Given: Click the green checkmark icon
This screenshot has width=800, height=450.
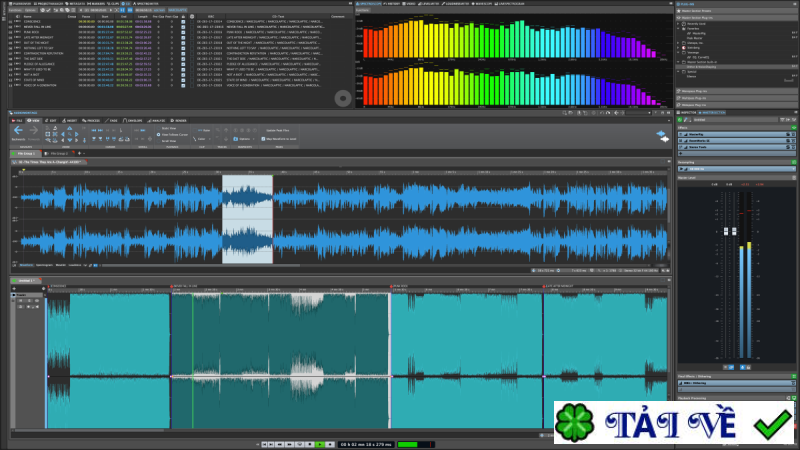Looking at the screenshot, I should pos(772,425).
